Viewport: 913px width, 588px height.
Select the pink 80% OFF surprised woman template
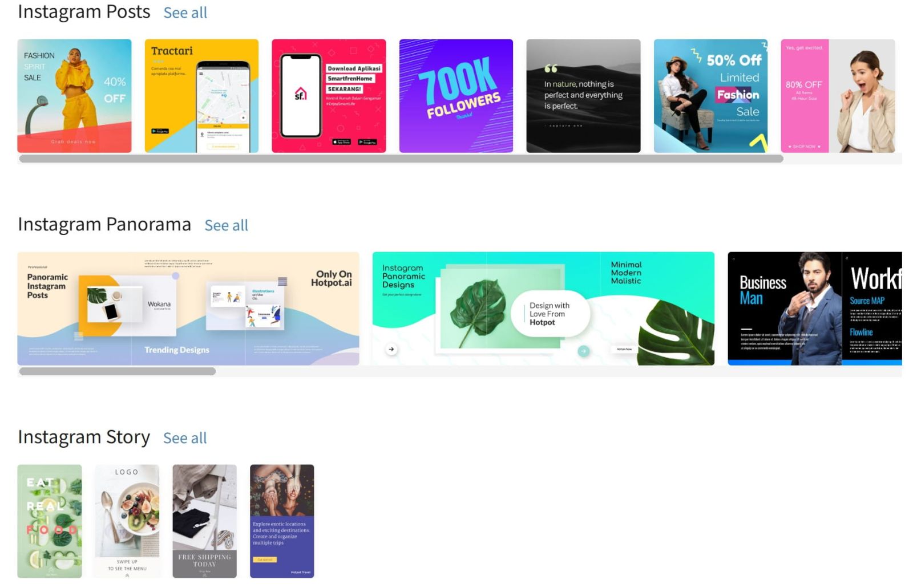click(x=838, y=96)
